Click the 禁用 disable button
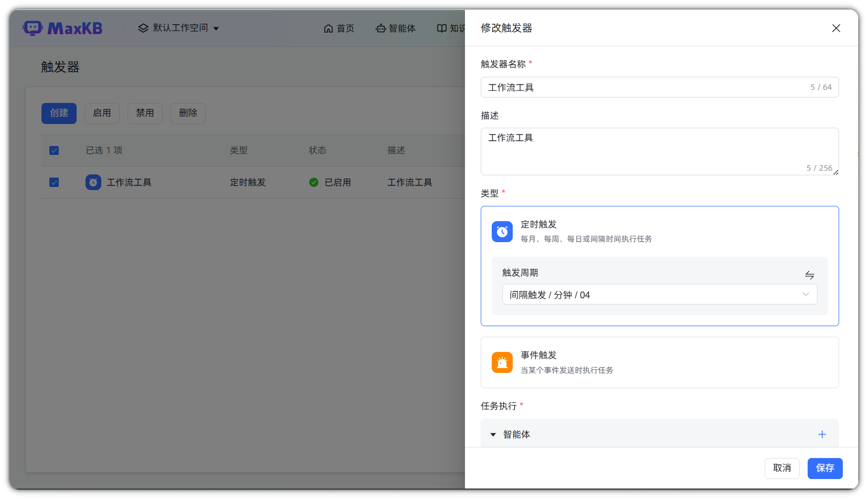 pyautogui.click(x=145, y=113)
